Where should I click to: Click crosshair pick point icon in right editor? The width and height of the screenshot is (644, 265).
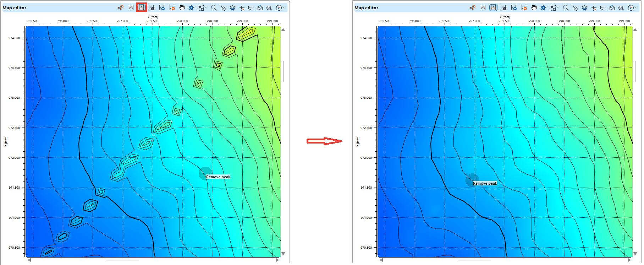(x=594, y=8)
